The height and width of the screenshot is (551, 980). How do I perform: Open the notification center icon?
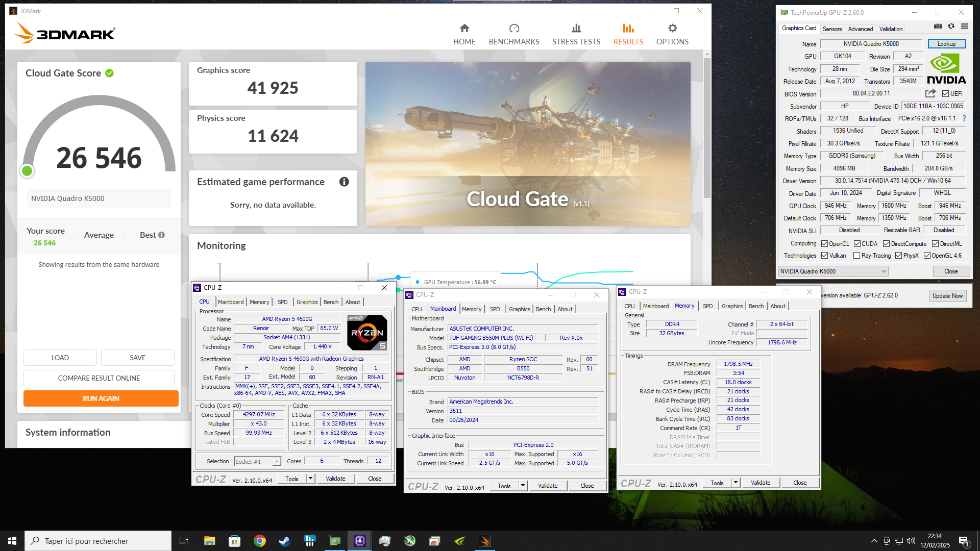(x=964, y=541)
